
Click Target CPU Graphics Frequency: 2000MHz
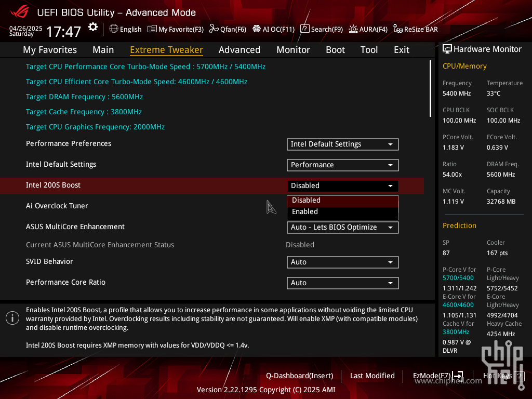click(96, 127)
